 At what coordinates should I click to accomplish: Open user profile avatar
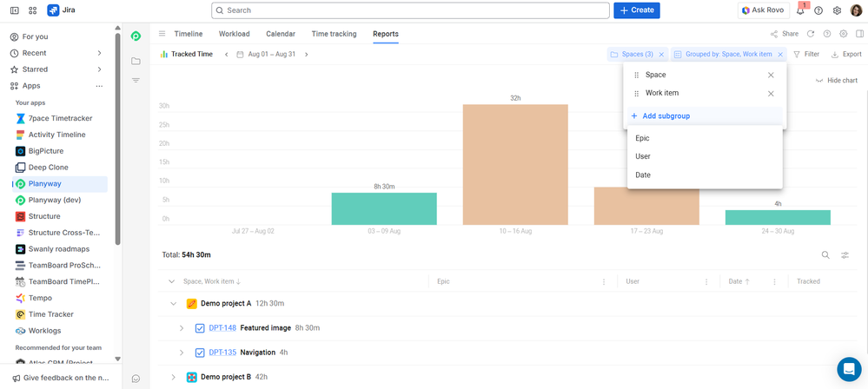coord(857,10)
